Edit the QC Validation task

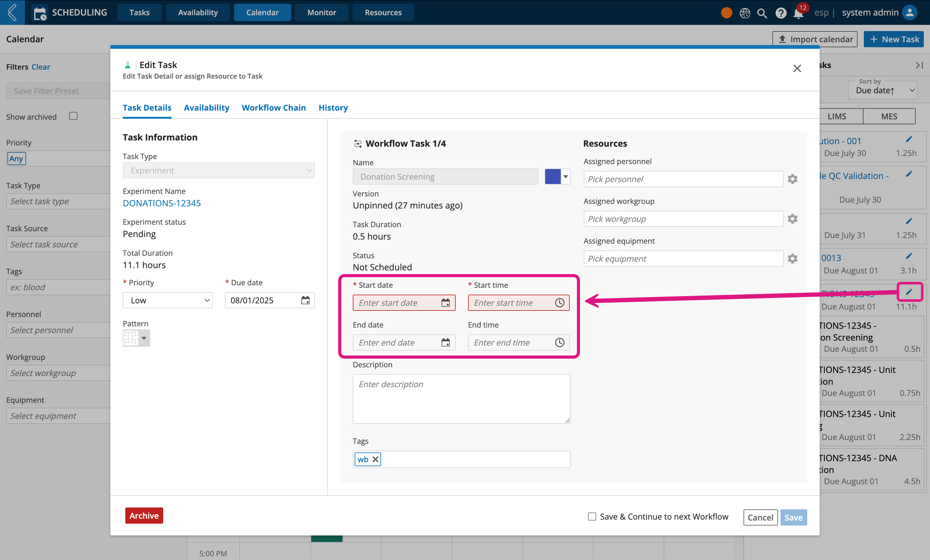coord(909,174)
